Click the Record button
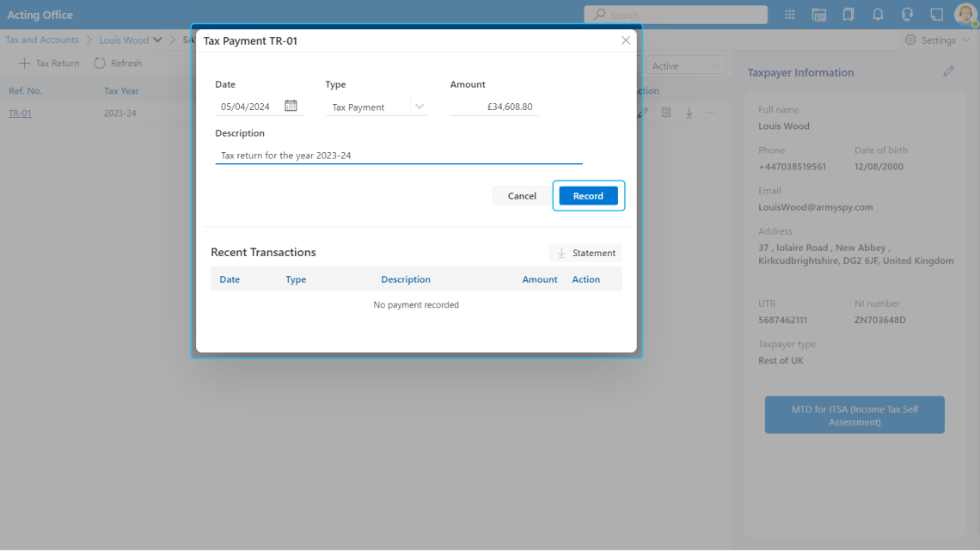The height and width of the screenshot is (551, 980). [588, 196]
